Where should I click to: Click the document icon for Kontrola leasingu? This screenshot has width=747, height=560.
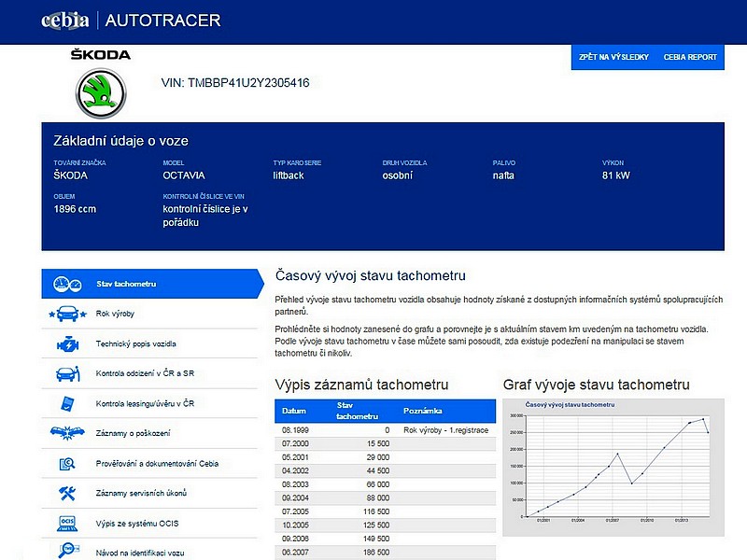tap(67, 404)
